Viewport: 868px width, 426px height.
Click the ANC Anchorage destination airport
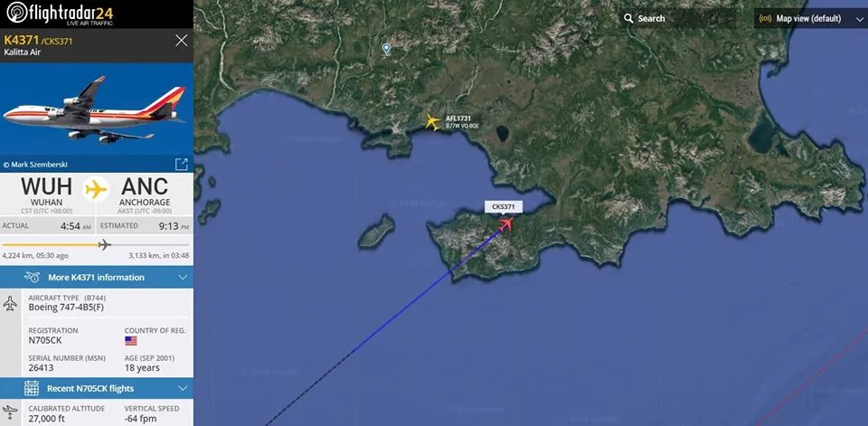[x=145, y=193]
